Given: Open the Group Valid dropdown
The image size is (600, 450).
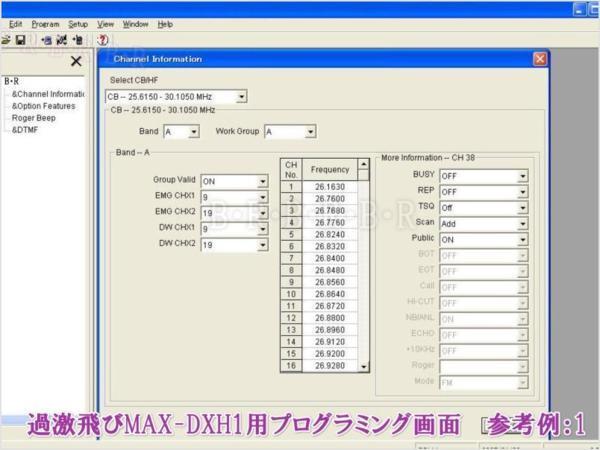Looking at the screenshot, I should pos(262,181).
